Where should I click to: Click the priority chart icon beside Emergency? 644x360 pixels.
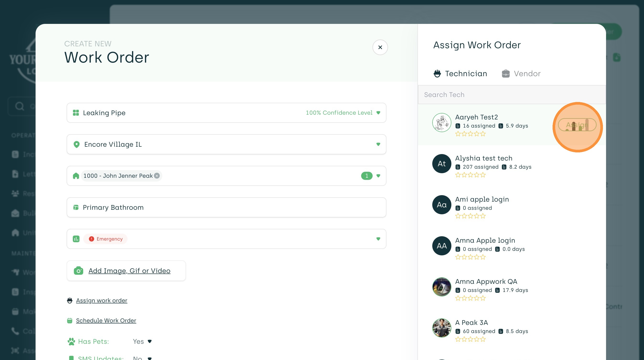tap(76, 239)
